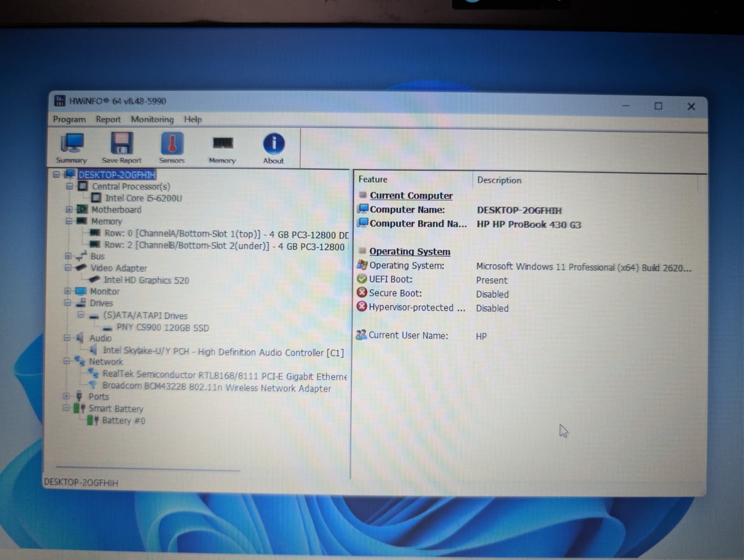Click the Central Processor(s) chip icon
This screenshot has width=744, height=560.
(83, 186)
